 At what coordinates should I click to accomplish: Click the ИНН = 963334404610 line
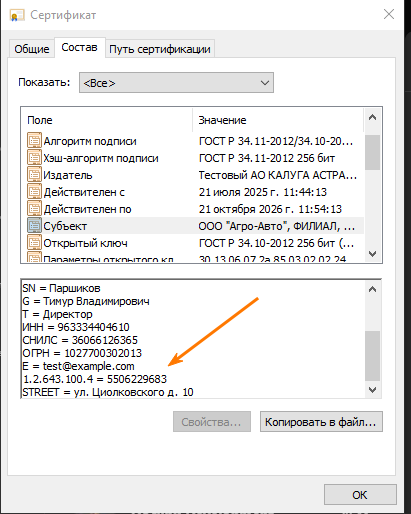point(76,327)
